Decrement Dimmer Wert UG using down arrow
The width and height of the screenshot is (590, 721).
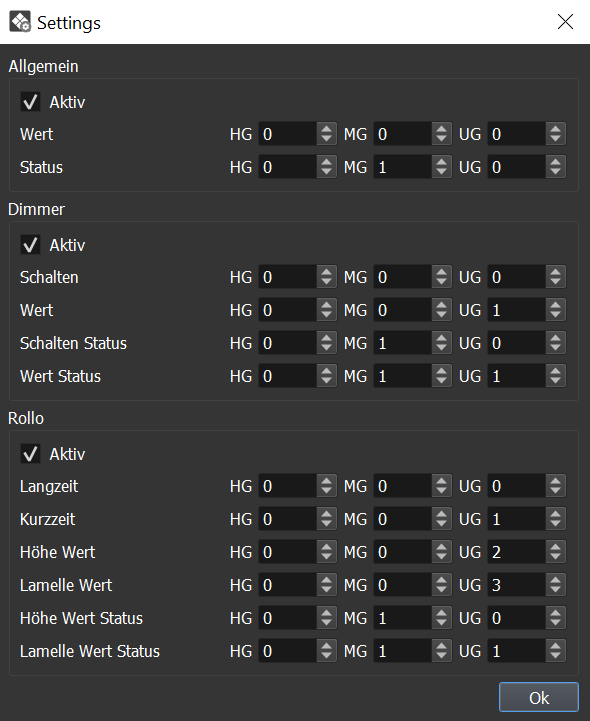point(556,315)
